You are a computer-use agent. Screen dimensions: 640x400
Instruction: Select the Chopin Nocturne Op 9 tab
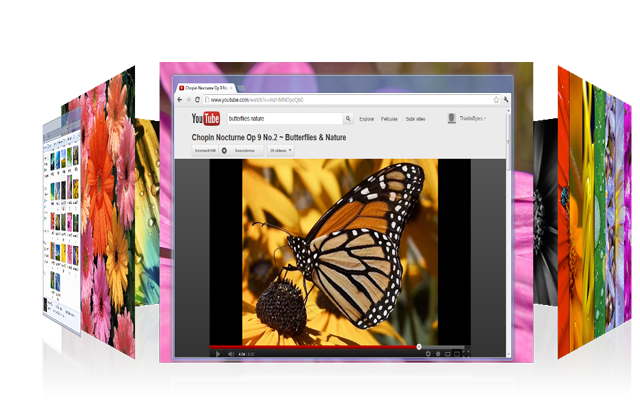pyautogui.click(x=205, y=88)
